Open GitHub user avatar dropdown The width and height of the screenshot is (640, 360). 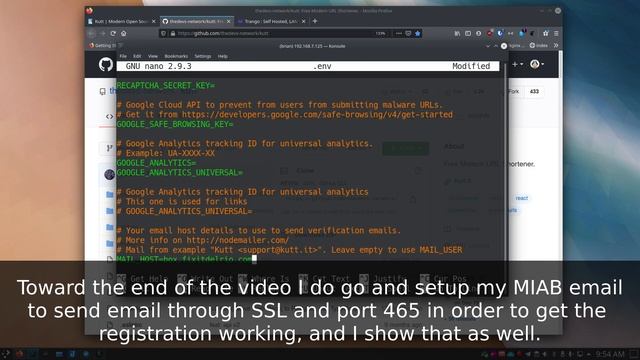click(x=536, y=64)
